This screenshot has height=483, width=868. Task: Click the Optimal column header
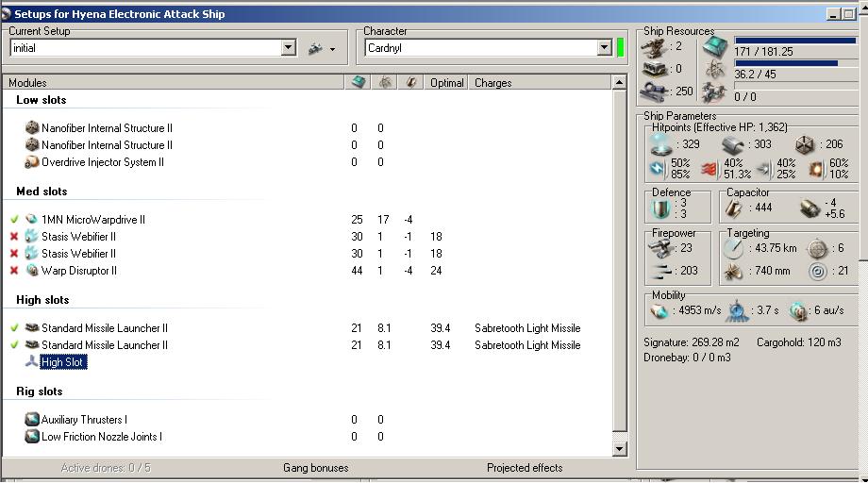pos(446,82)
